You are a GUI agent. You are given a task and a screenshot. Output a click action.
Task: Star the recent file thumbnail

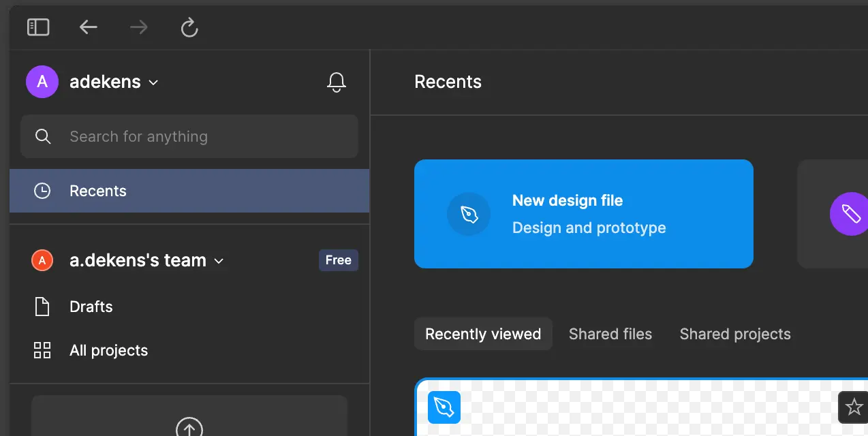(x=853, y=407)
